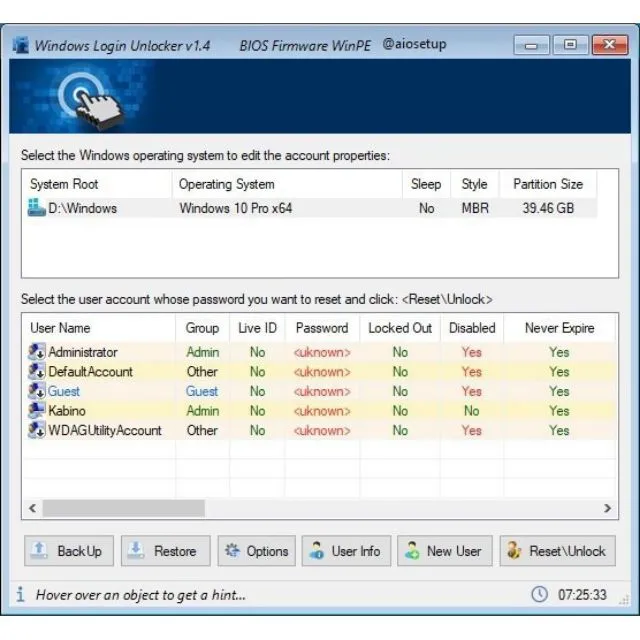Click the pointing hand banner logo
Screen dimensions: 640x640
[x=91, y=100]
